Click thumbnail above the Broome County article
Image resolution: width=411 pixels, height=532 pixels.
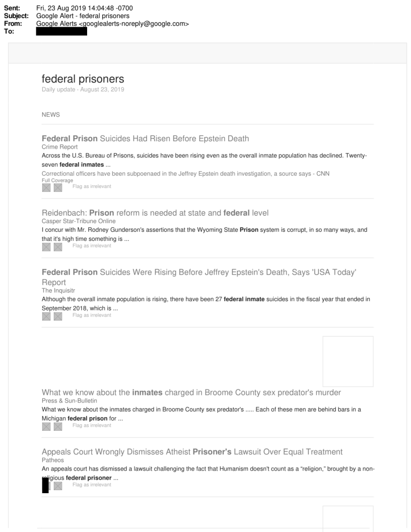click(348, 361)
